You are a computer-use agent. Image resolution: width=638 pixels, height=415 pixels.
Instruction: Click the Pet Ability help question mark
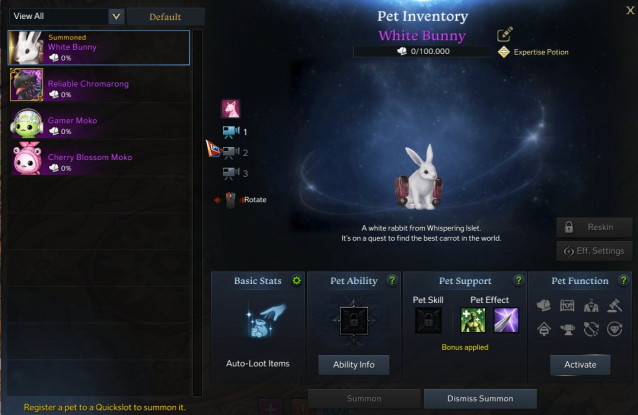392,280
